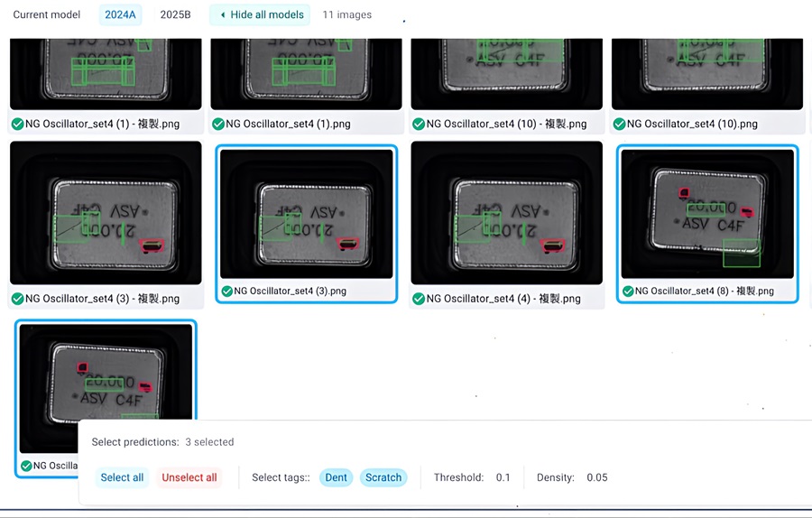Click green check icon beside NG Oscillator_set4 (3).png
The width and height of the screenshot is (812, 518).
226,291
